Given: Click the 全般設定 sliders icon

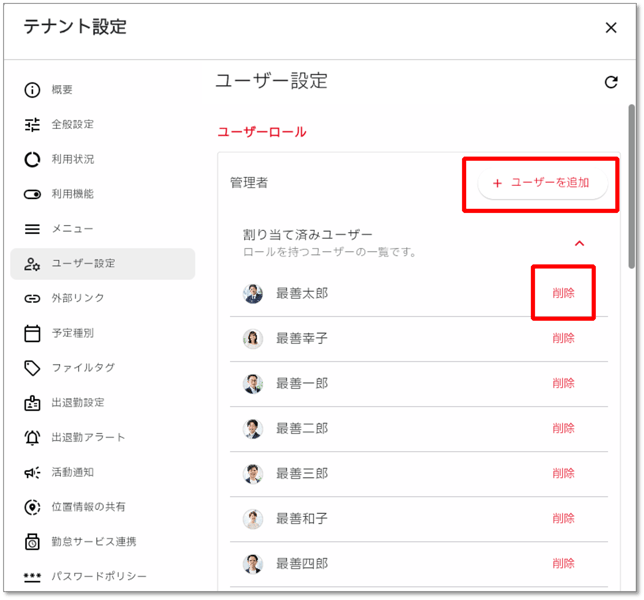Looking at the screenshot, I should click(32, 124).
